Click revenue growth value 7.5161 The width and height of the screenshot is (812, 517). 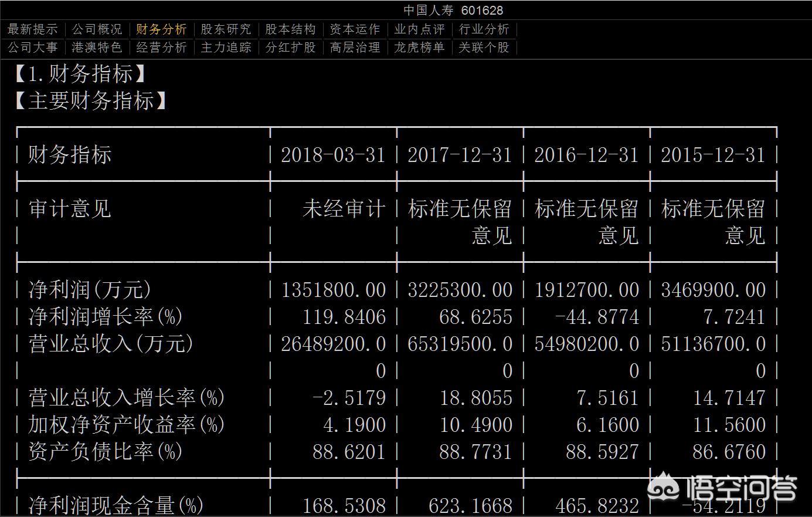tap(608, 398)
